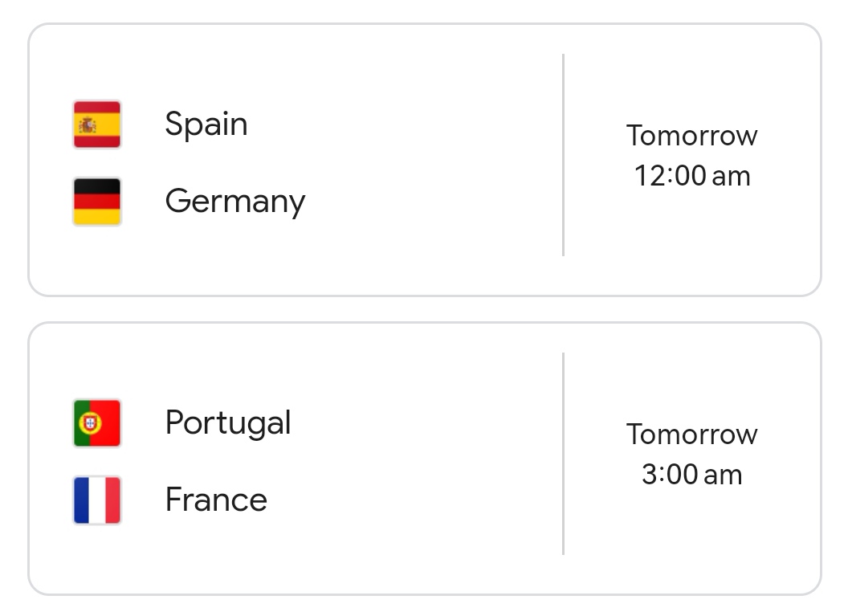
Task: Tap the shield emblem on Portugal's flag
Action: (90, 422)
